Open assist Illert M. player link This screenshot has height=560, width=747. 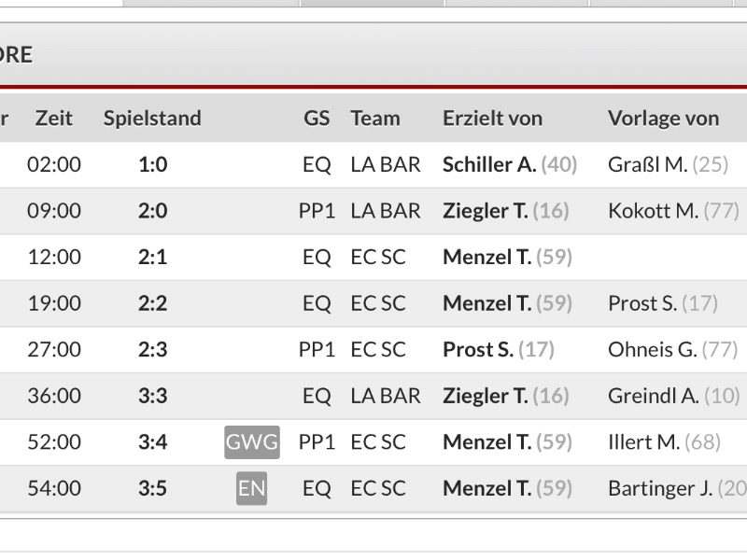coord(644,441)
